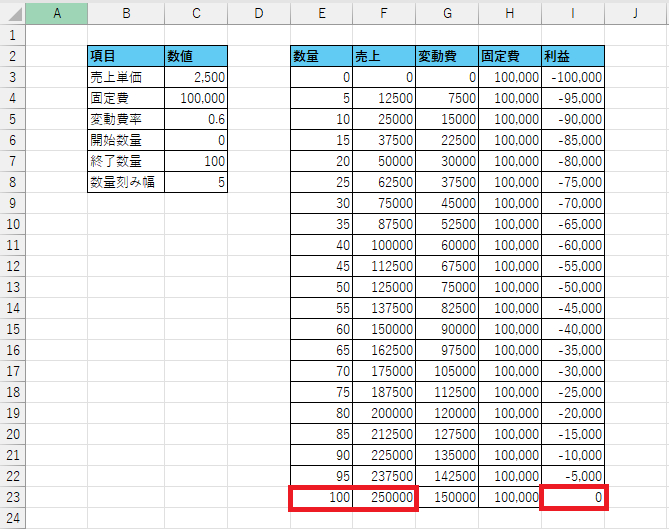669x529 pixels.
Task: Click the 数量刻み幅 label cell
Action: [x=126, y=182]
